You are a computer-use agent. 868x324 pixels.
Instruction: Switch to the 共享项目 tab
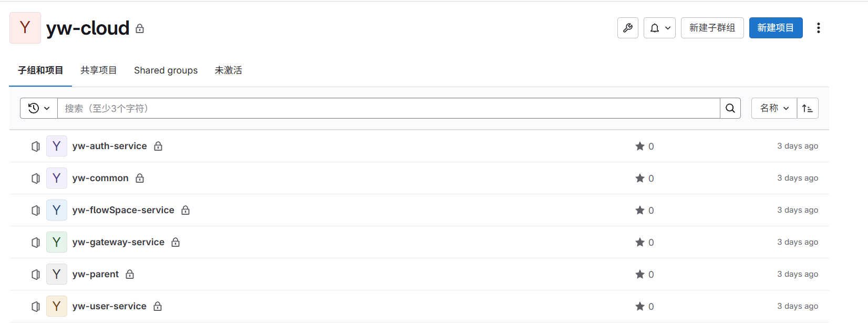coord(98,70)
